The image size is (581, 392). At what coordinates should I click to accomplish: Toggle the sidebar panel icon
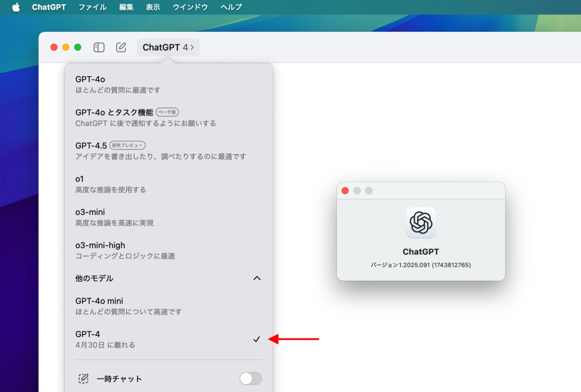[99, 47]
